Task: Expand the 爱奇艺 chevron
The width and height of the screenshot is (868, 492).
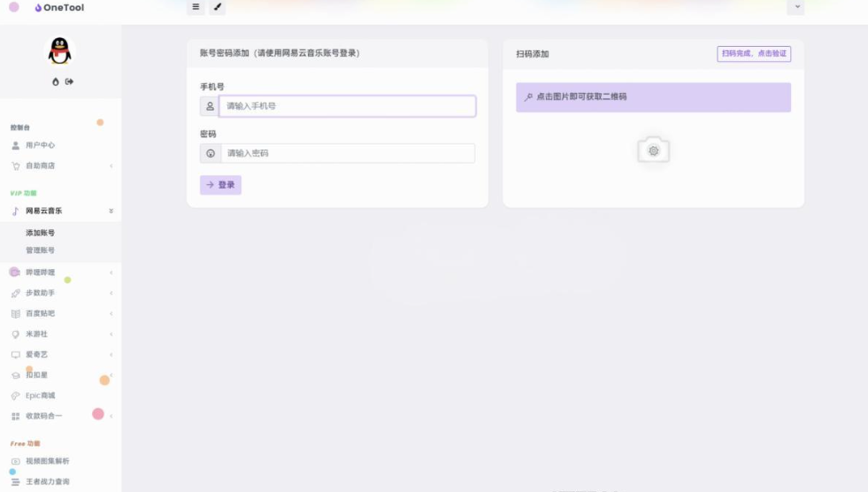Action: [x=111, y=355]
